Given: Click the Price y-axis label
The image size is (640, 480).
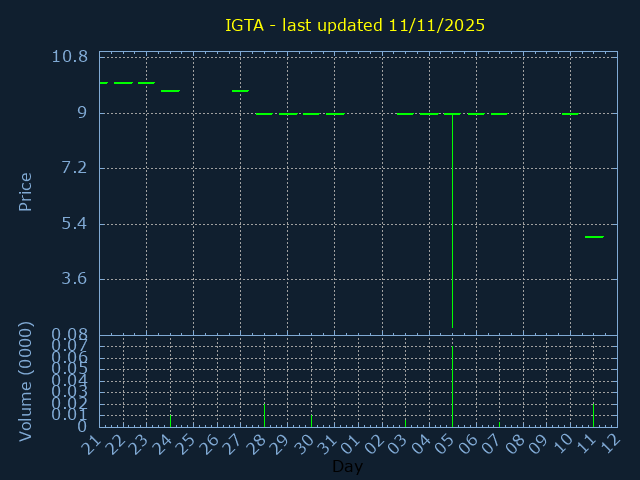Looking at the screenshot, I should coord(26,191).
